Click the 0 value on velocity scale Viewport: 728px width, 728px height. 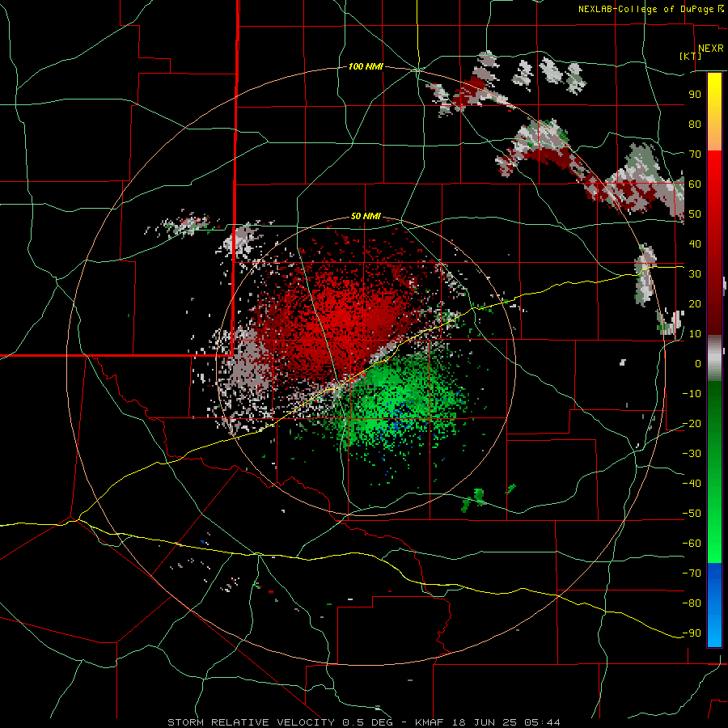(x=698, y=364)
